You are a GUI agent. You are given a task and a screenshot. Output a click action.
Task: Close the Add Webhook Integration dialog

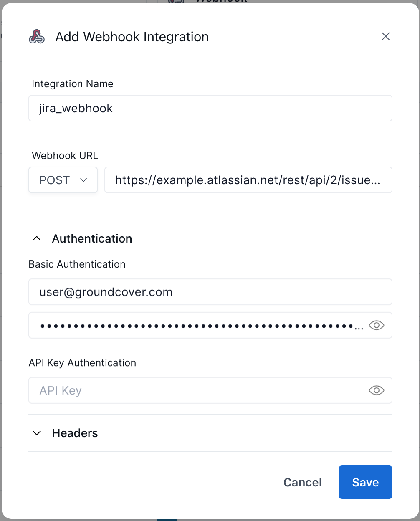pos(386,37)
